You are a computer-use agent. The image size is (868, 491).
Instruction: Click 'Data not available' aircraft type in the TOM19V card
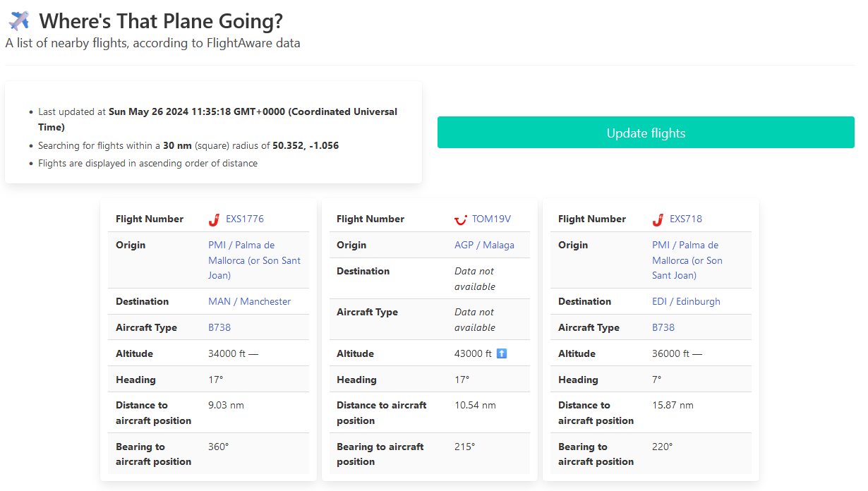pyautogui.click(x=475, y=320)
